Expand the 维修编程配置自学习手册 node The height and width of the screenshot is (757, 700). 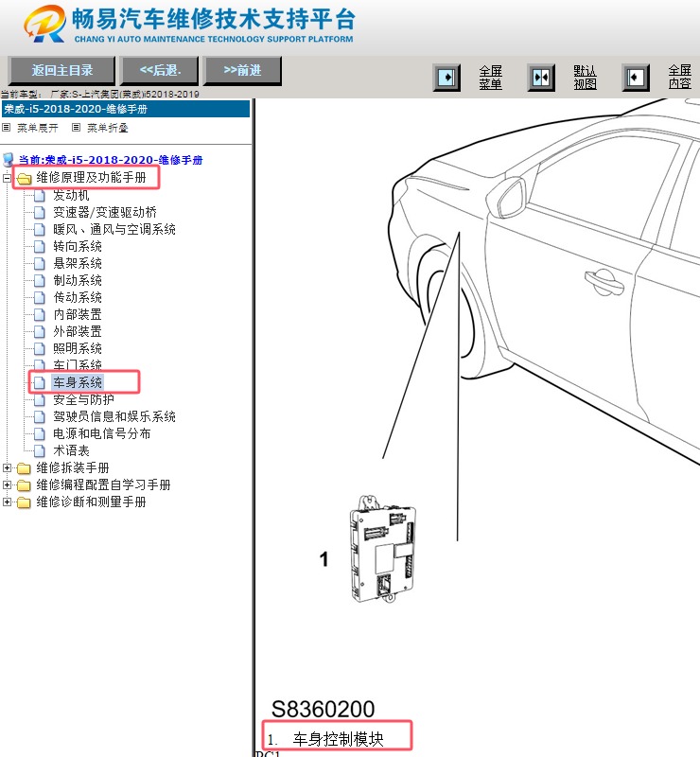tap(7, 484)
